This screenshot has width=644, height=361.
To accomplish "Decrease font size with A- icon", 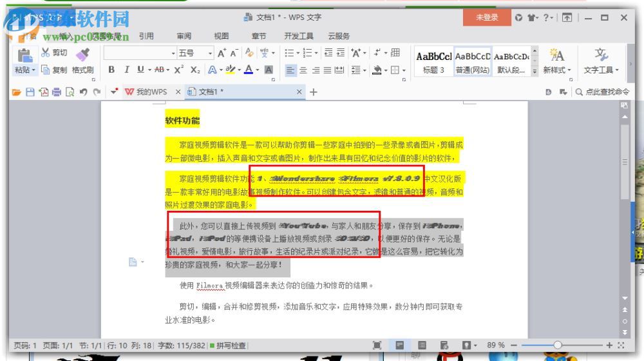I will pyautogui.click(x=234, y=53).
